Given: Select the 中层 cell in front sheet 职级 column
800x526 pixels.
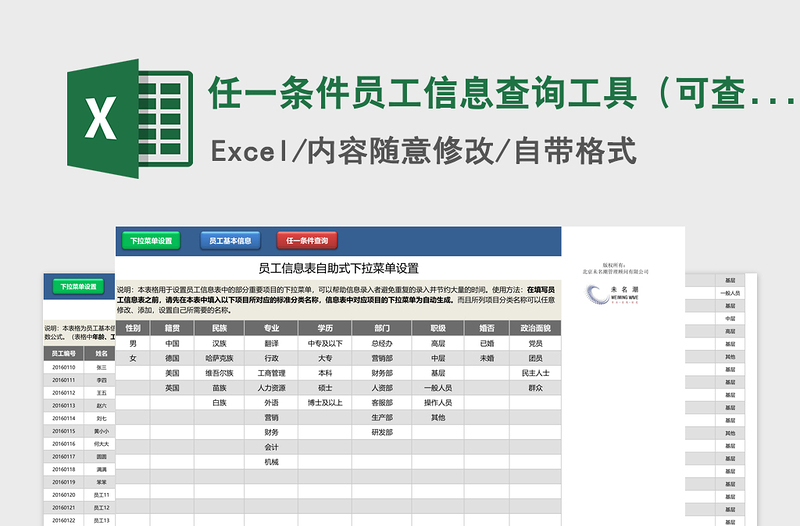Looking at the screenshot, I should click(x=438, y=358).
